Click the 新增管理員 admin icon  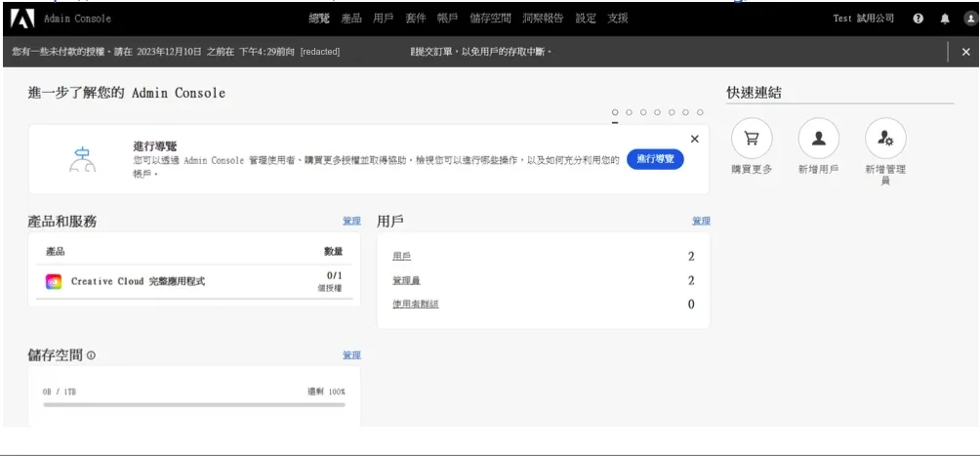(885, 139)
